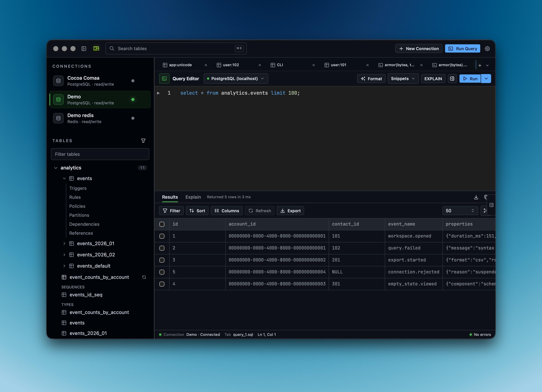Click the Query Editor terminal icon
The height and width of the screenshot is (392, 542).
164,79
